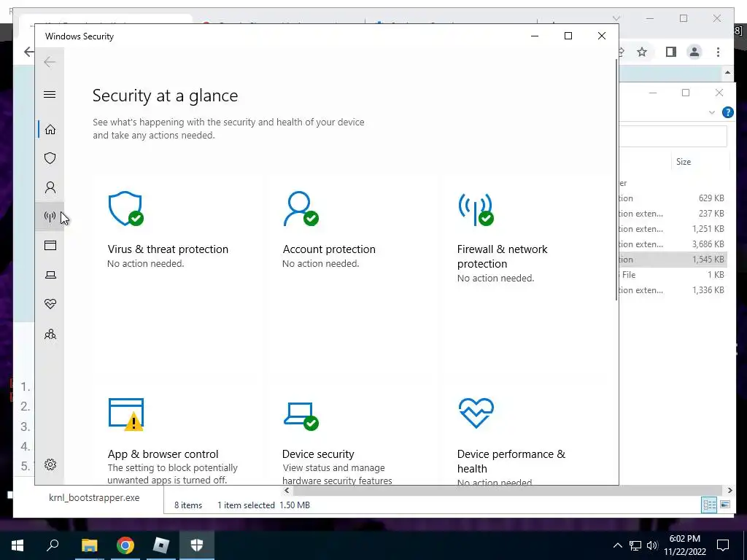The image size is (747, 560).
Task: Open the network icon in system tray
Action: (635, 545)
